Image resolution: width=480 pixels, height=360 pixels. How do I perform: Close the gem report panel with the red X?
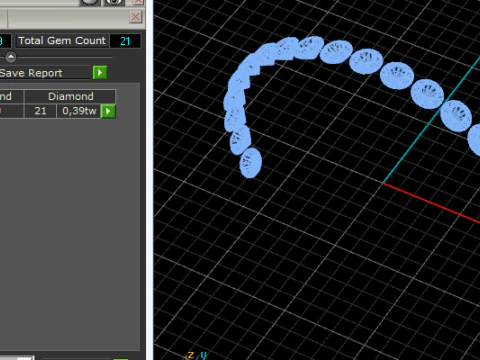(x=135, y=17)
